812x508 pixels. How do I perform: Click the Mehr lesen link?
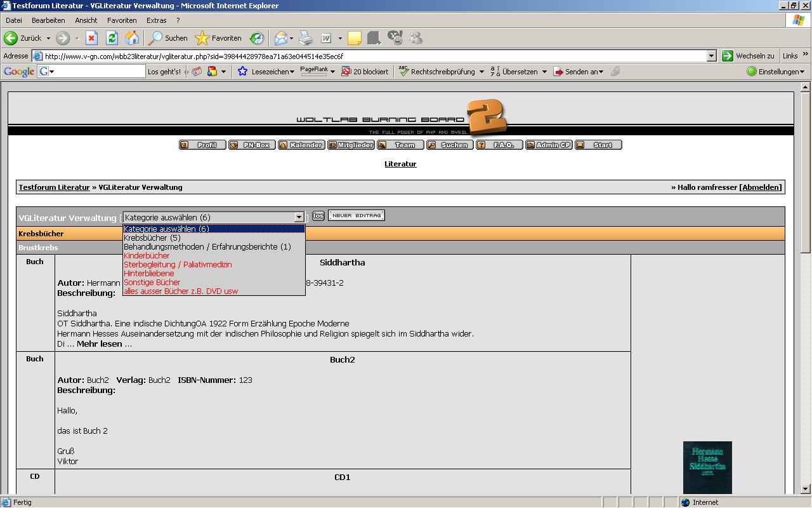pyautogui.click(x=100, y=344)
